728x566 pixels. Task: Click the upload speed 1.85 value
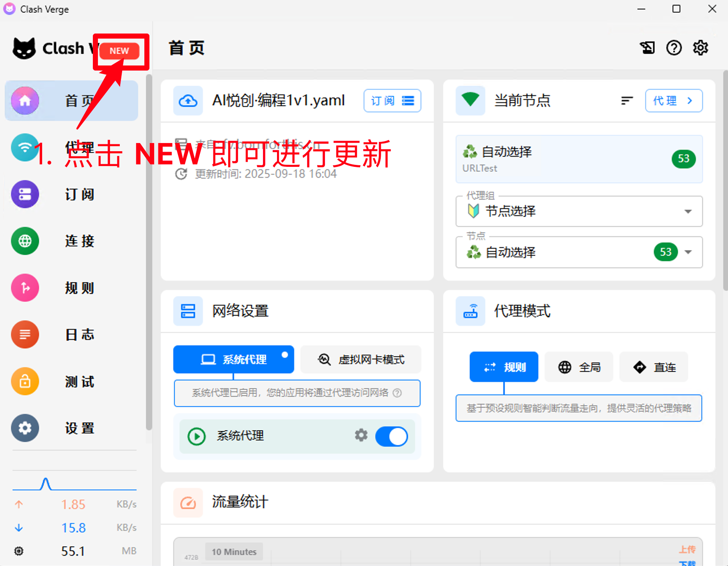73,504
